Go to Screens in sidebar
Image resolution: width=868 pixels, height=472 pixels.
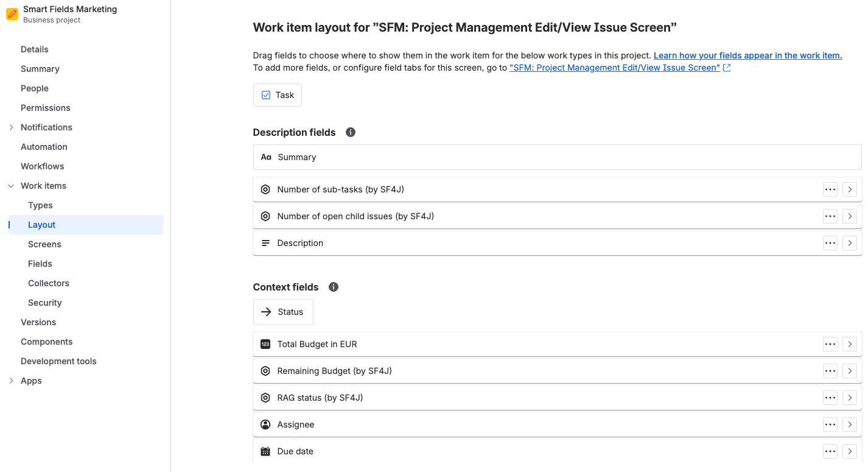(44, 244)
